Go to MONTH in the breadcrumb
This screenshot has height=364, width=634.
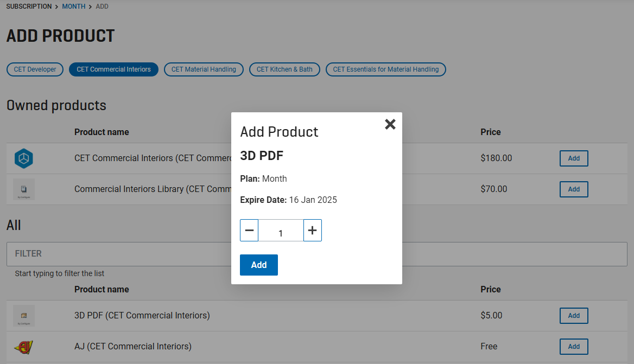74,7
